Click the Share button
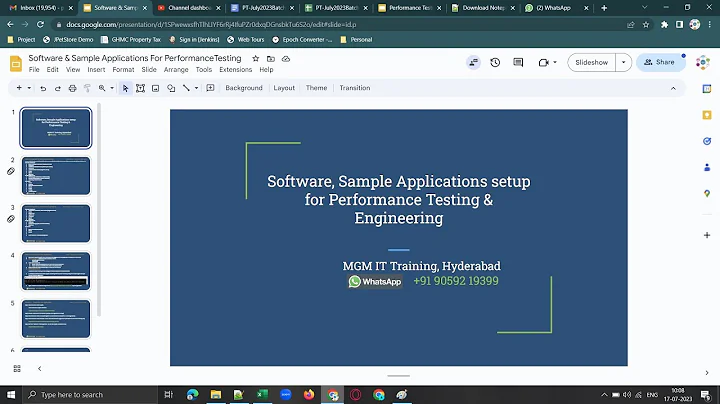This screenshot has width=720, height=404. [x=660, y=62]
